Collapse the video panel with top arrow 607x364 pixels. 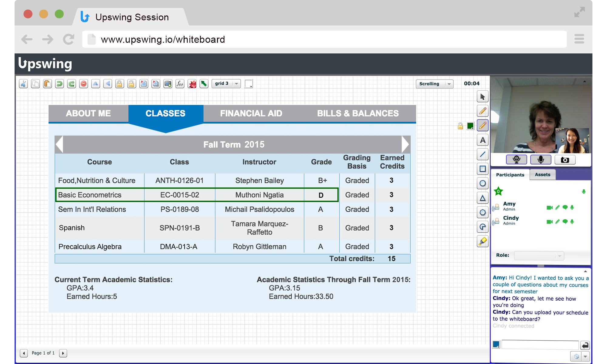(x=585, y=81)
